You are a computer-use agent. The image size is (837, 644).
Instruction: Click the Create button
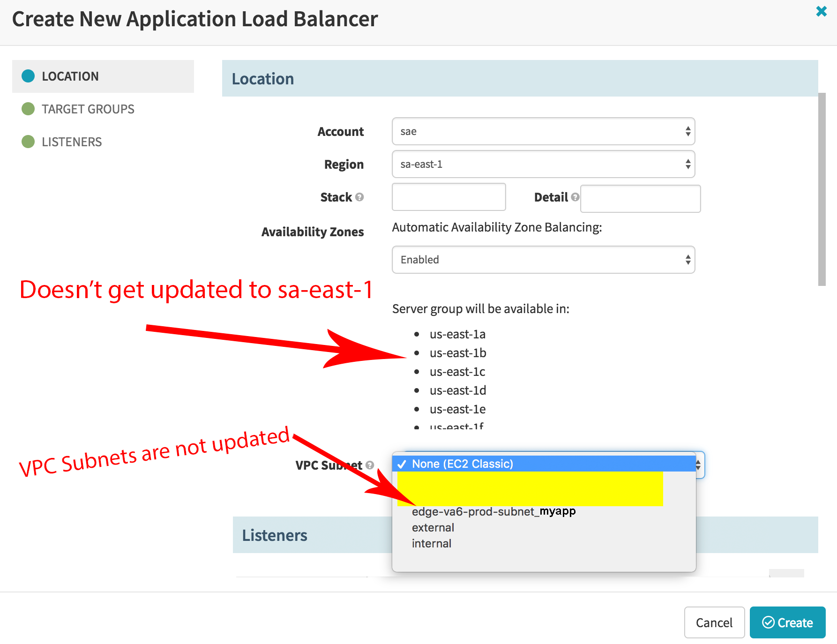coord(787,622)
